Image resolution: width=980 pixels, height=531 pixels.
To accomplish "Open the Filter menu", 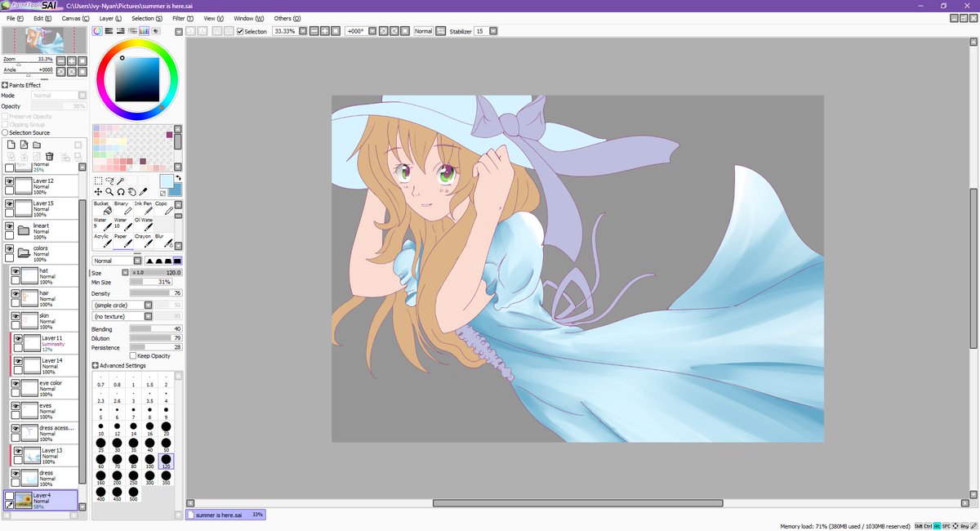I will [182, 18].
